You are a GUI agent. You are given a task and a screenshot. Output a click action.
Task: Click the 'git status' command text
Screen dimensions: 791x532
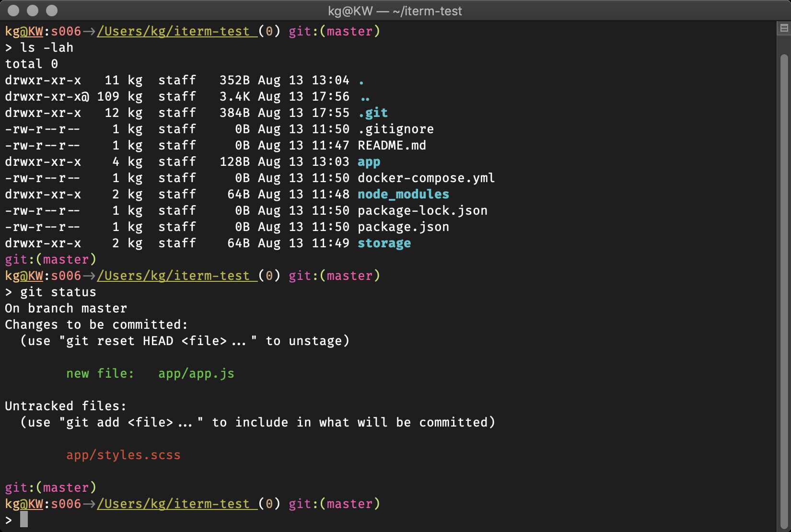click(58, 292)
